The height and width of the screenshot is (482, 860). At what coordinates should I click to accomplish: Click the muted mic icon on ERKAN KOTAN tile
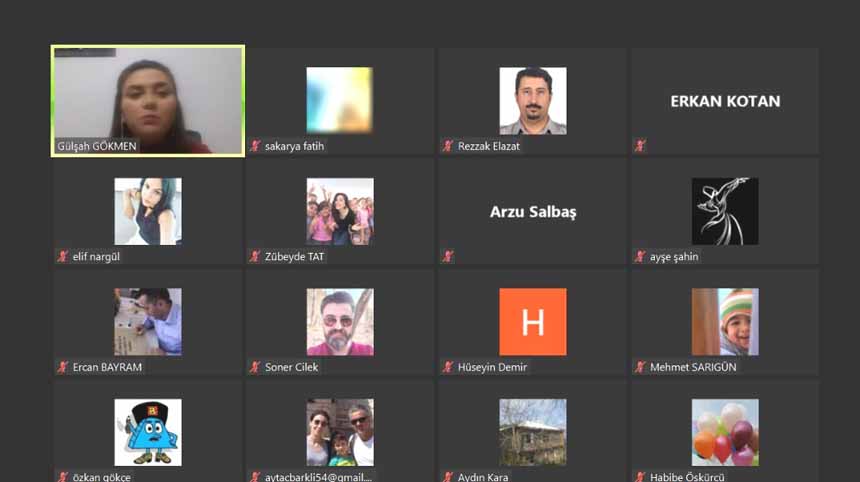(640, 146)
